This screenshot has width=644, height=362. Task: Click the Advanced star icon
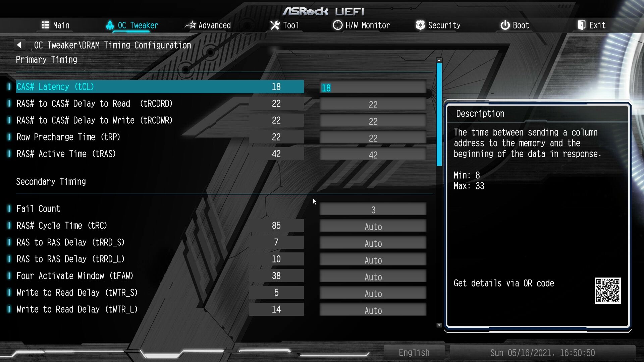(191, 25)
